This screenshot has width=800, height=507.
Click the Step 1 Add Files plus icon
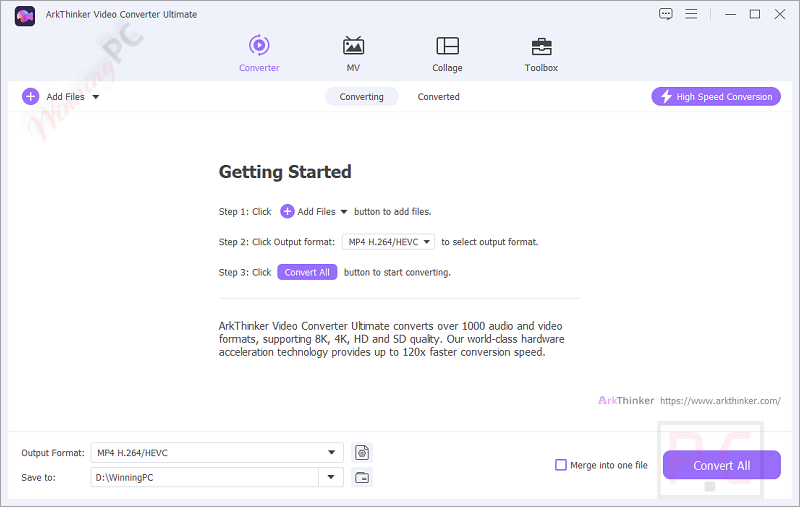click(287, 211)
